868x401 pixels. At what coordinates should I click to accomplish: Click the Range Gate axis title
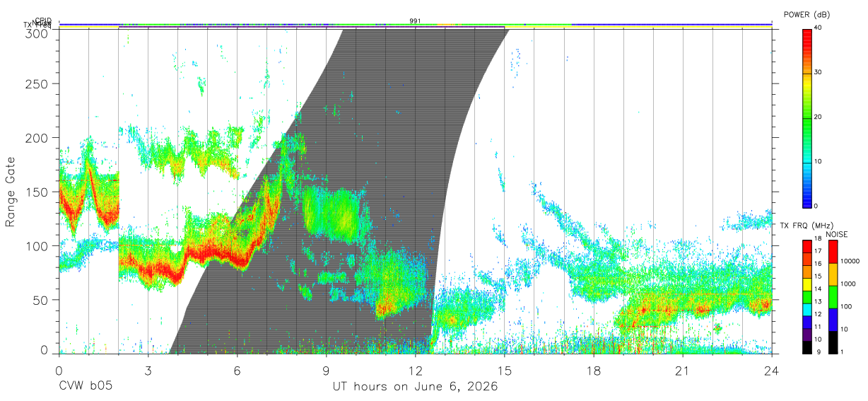pyautogui.click(x=11, y=192)
